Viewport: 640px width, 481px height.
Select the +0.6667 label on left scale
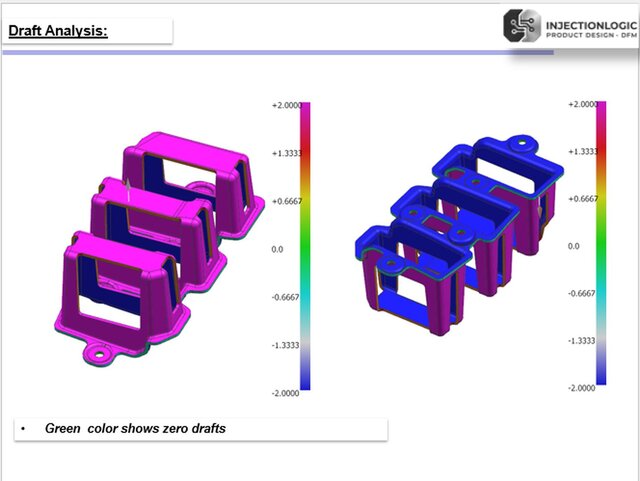(x=285, y=200)
